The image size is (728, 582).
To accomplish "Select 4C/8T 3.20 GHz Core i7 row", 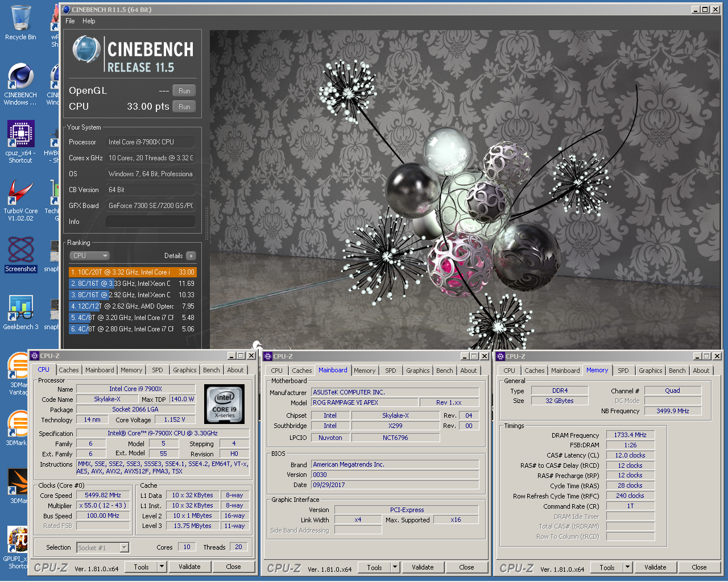I will click(x=133, y=318).
